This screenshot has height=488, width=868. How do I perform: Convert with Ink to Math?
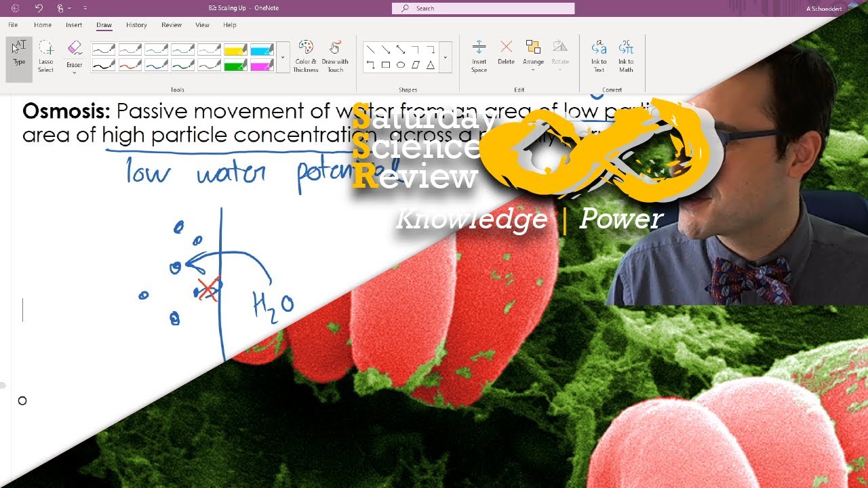[x=626, y=56]
